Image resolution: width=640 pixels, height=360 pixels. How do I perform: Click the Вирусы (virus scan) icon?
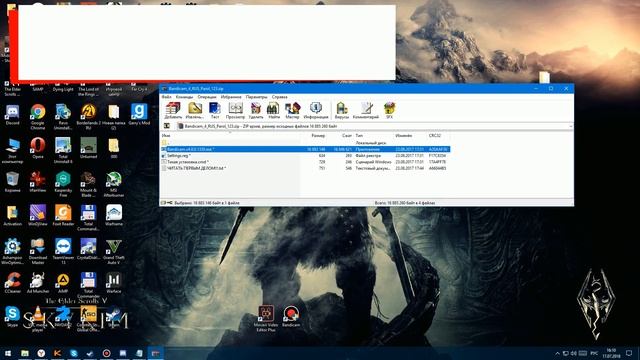click(342, 110)
